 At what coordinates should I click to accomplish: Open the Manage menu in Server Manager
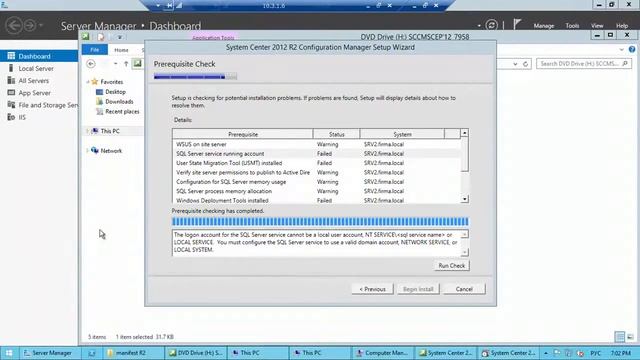click(544, 26)
